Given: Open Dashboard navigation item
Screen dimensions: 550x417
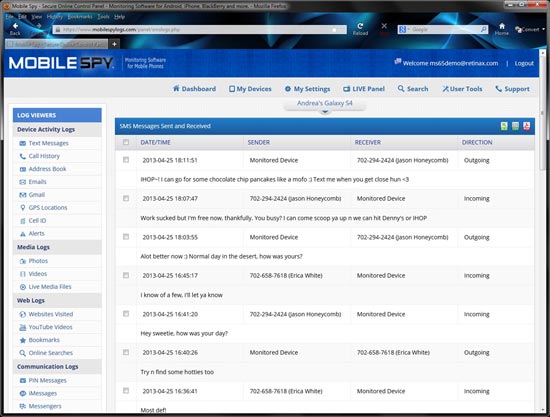Looking at the screenshot, I should pyautogui.click(x=194, y=89).
